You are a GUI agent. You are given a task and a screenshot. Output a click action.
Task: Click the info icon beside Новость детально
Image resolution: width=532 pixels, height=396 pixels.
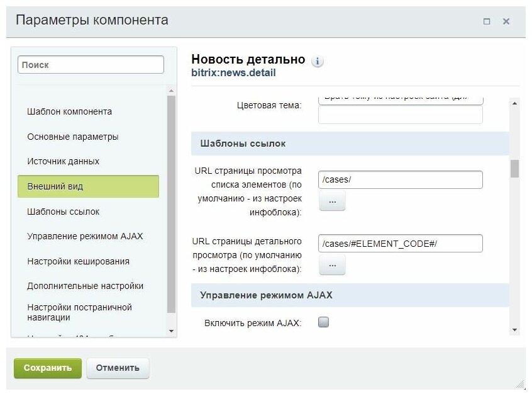pos(318,61)
